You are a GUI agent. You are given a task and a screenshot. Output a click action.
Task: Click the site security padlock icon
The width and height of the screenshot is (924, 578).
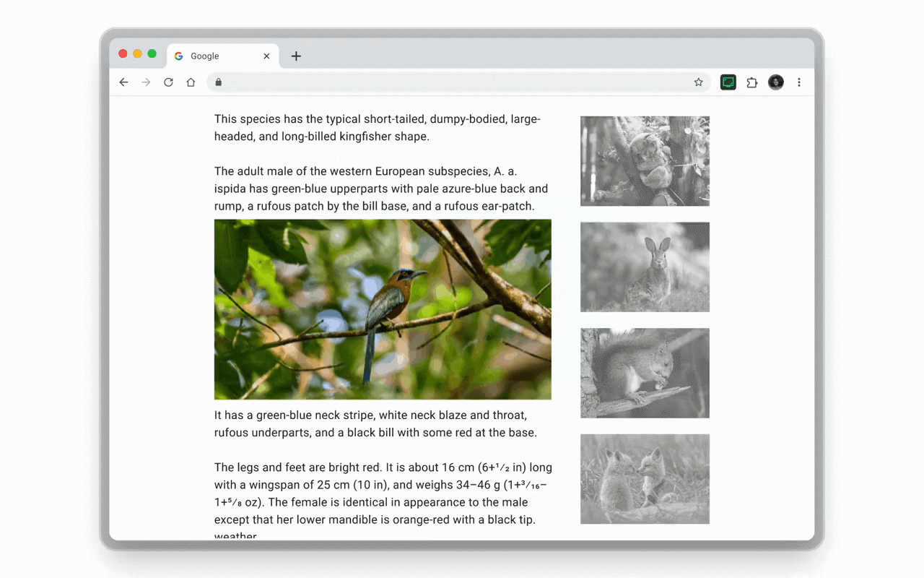218,82
